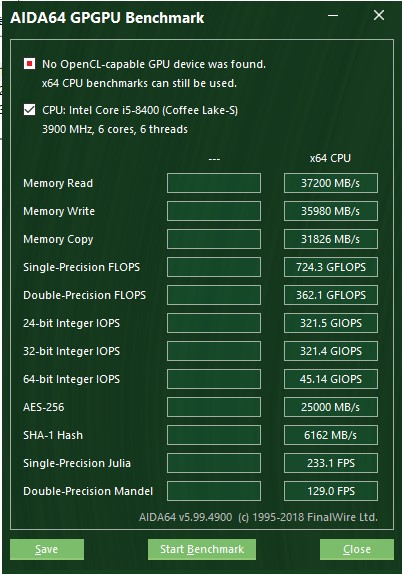Click the Save button
Image resolution: width=402 pixels, height=574 pixels.
[47, 549]
